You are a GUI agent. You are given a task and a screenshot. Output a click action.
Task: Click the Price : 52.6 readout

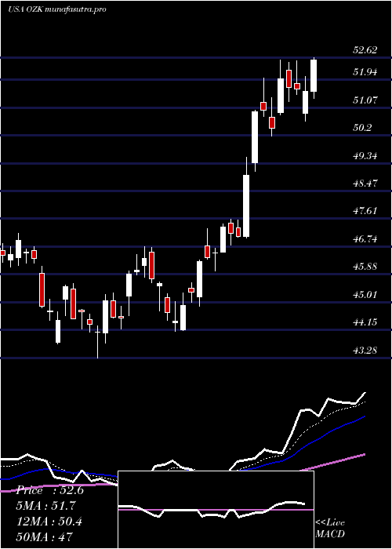pos(49,490)
